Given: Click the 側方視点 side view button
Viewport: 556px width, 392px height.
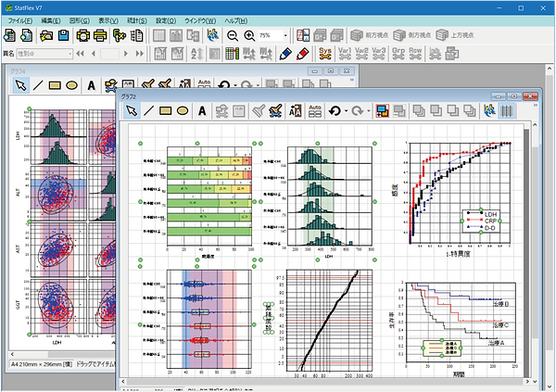Looking at the screenshot, I should click(412, 35).
